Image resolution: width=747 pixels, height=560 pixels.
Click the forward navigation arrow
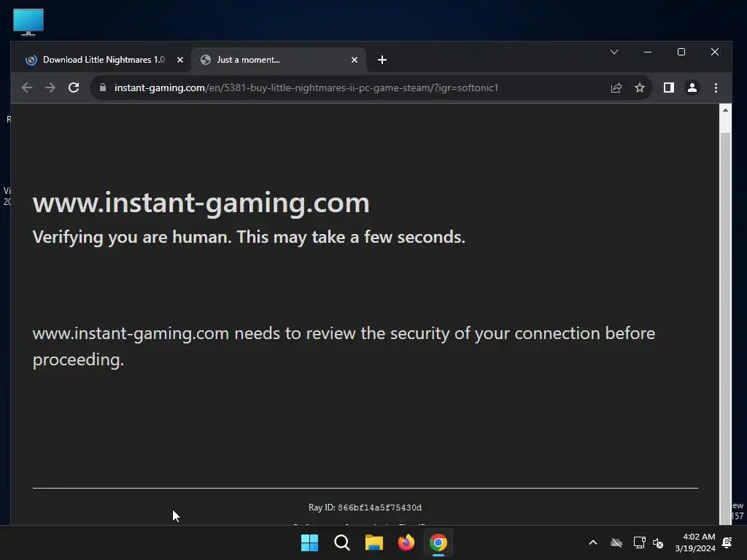click(x=50, y=87)
